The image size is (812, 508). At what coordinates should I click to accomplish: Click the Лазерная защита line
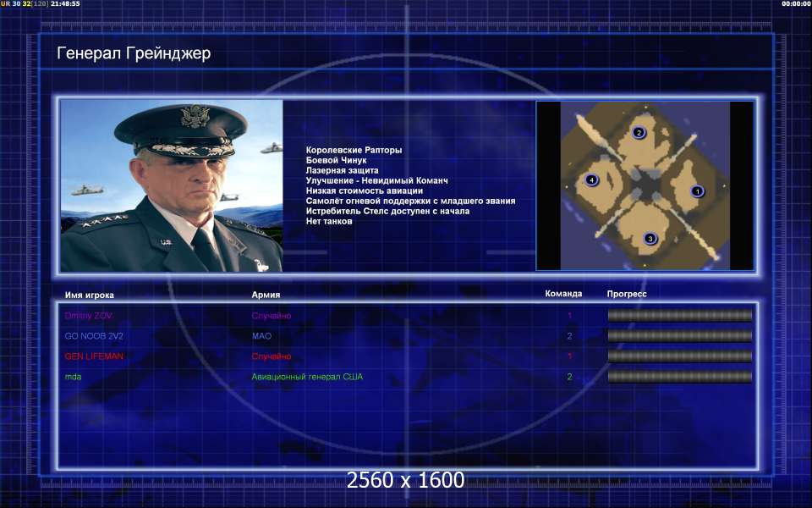coord(342,170)
